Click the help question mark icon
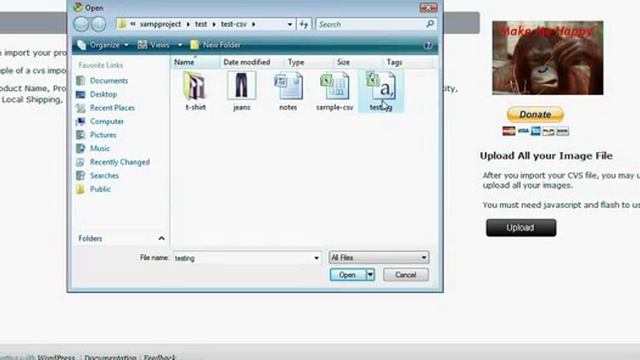This screenshot has width=640, height=360. pyautogui.click(x=427, y=45)
